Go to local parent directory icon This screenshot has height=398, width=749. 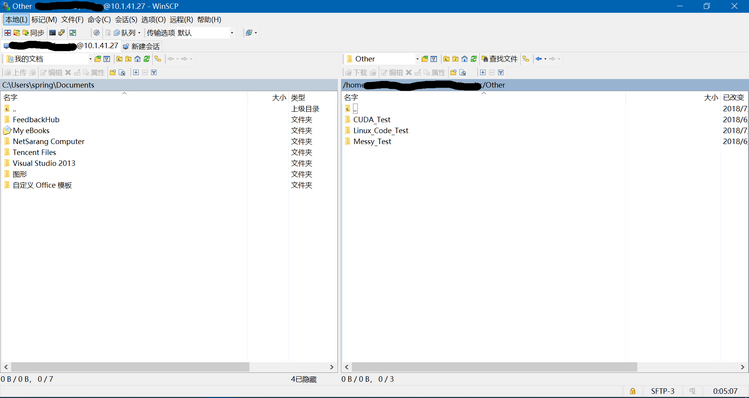click(119, 59)
